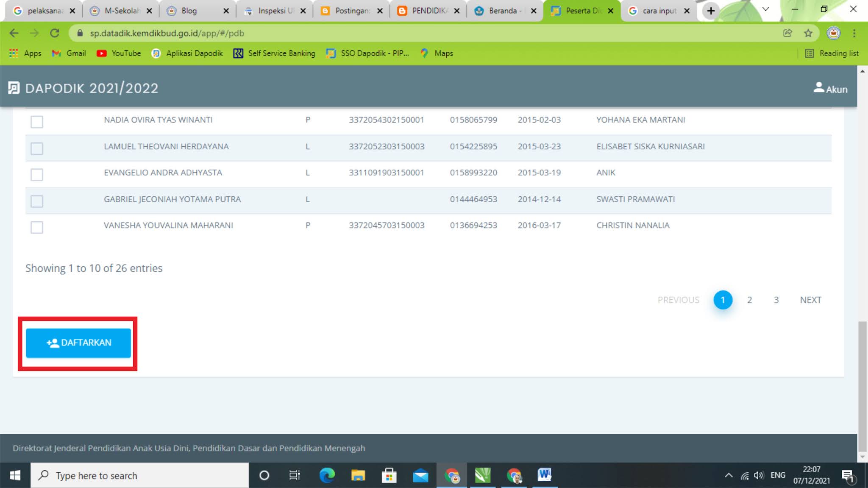Go to pagination page 3
Image resolution: width=868 pixels, height=488 pixels.
(776, 300)
